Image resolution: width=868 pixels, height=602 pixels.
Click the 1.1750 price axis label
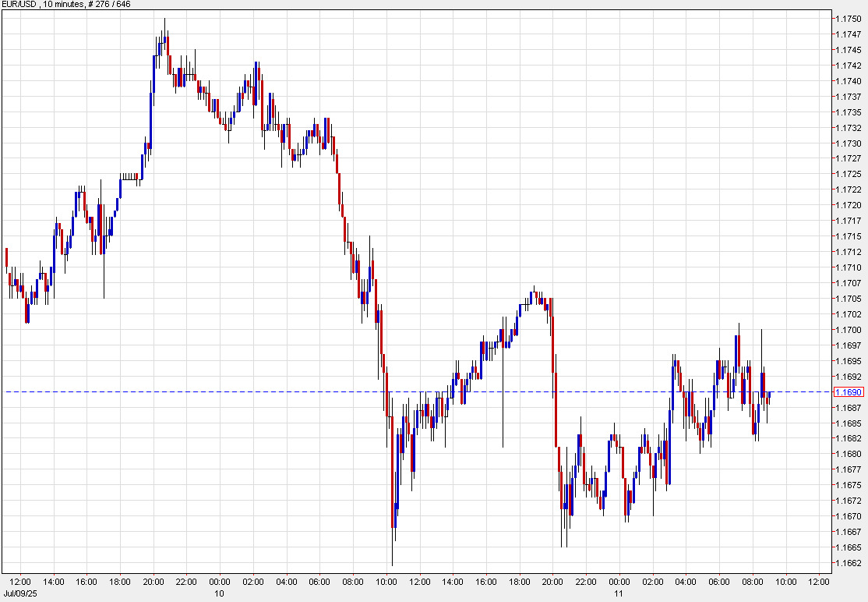tap(847, 19)
